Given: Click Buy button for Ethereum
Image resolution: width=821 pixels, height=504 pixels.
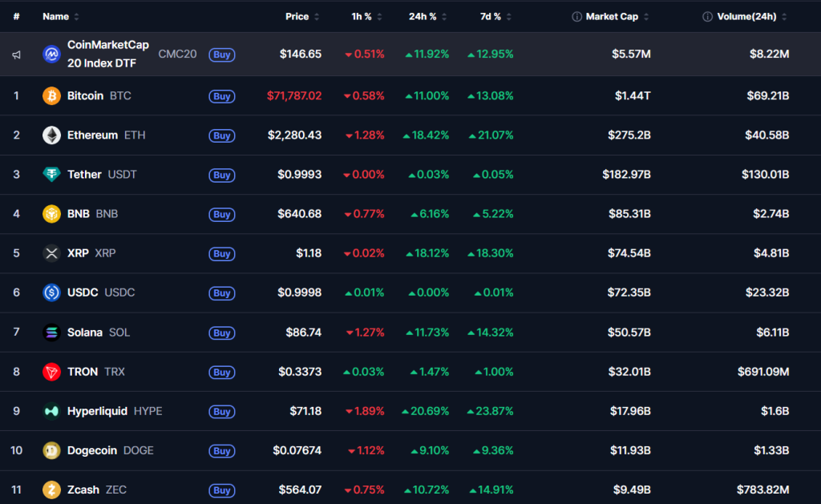Looking at the screenshot, I should point(222,135).
